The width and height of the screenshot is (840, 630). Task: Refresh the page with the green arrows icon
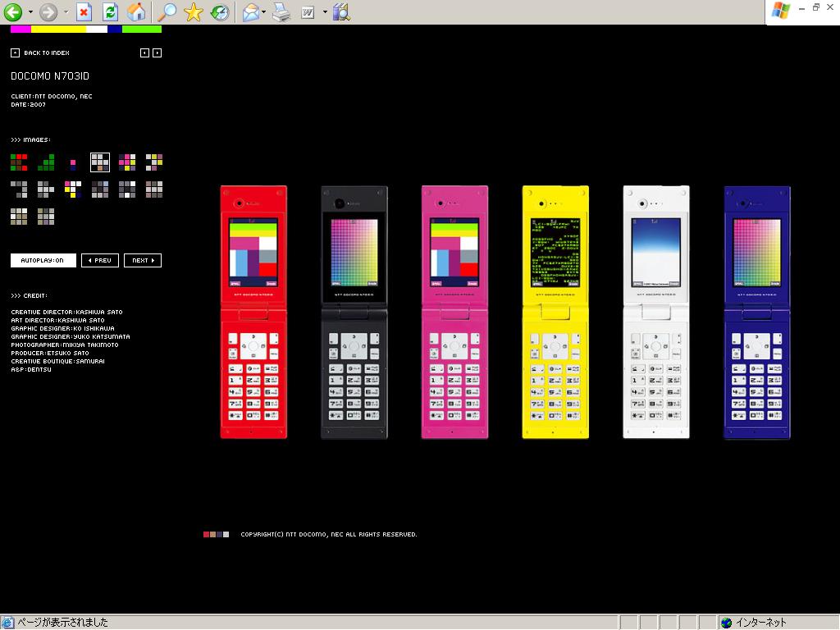[111, 11]
